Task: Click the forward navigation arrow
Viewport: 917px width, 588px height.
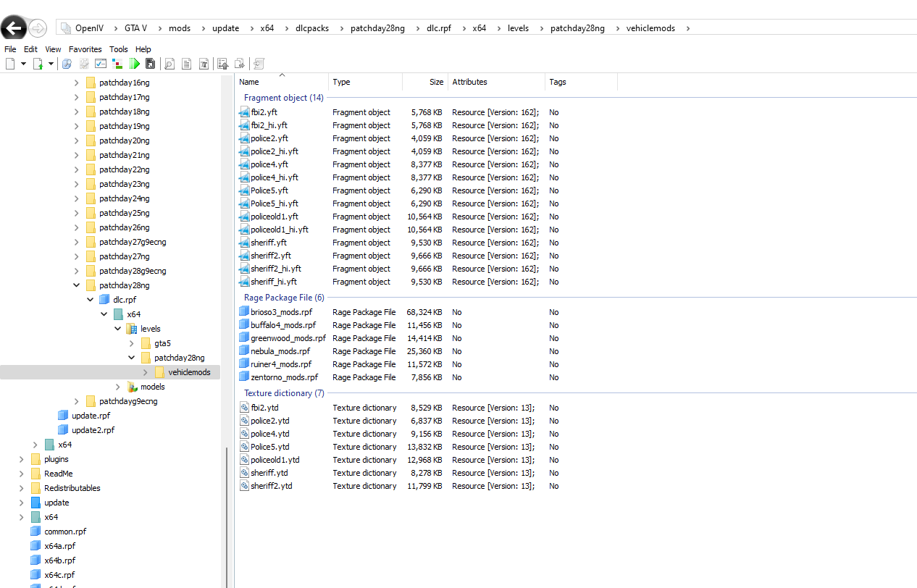Action: point(38,28)
